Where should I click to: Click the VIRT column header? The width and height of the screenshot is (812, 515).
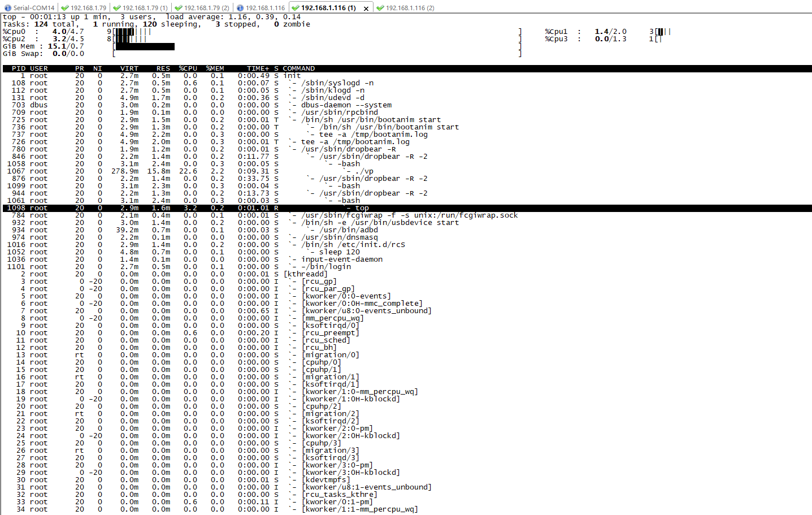pos(129,68)
